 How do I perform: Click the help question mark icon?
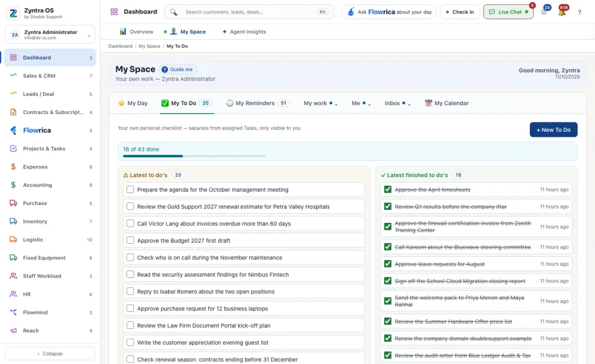580,12
